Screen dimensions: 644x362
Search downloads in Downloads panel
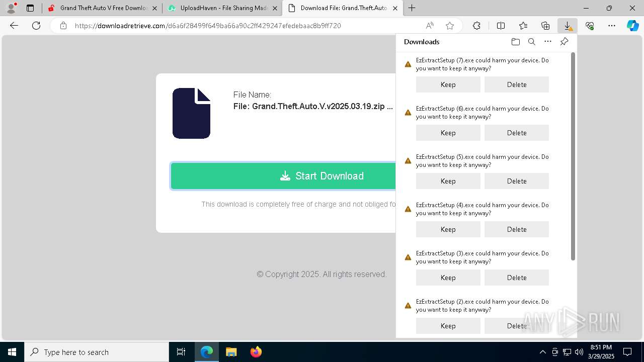tap(532, 42)
